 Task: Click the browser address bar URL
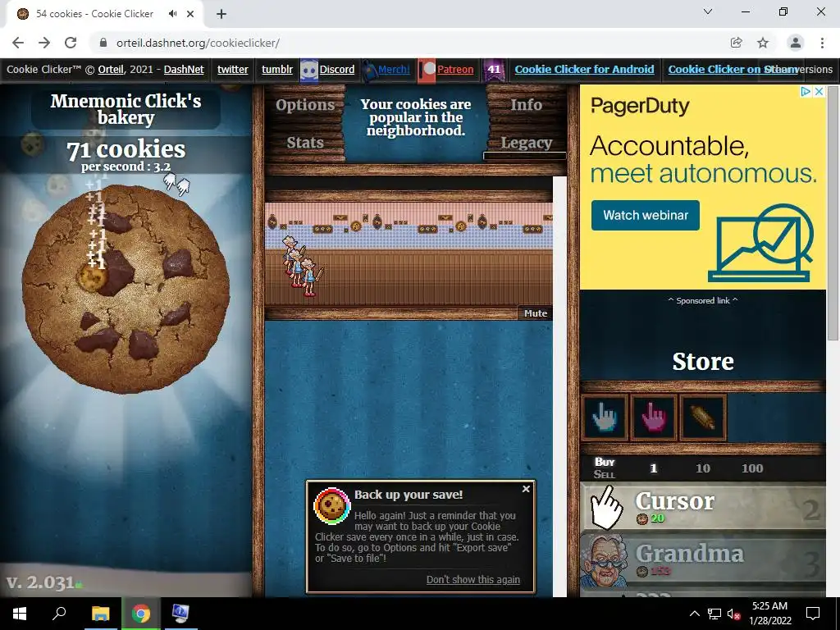pos(198,43)
